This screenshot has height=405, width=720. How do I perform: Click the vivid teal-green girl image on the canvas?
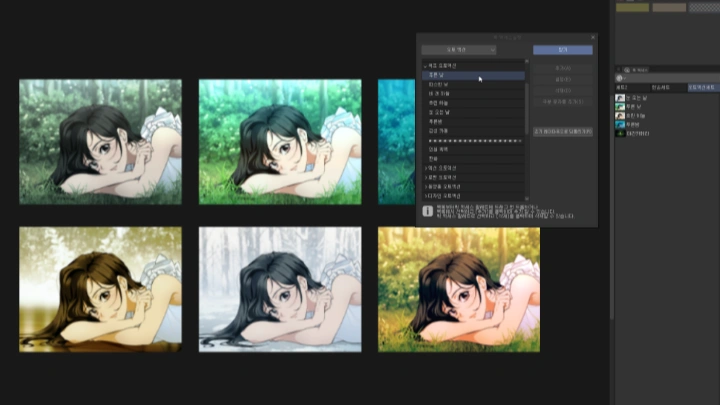(280, 142)
